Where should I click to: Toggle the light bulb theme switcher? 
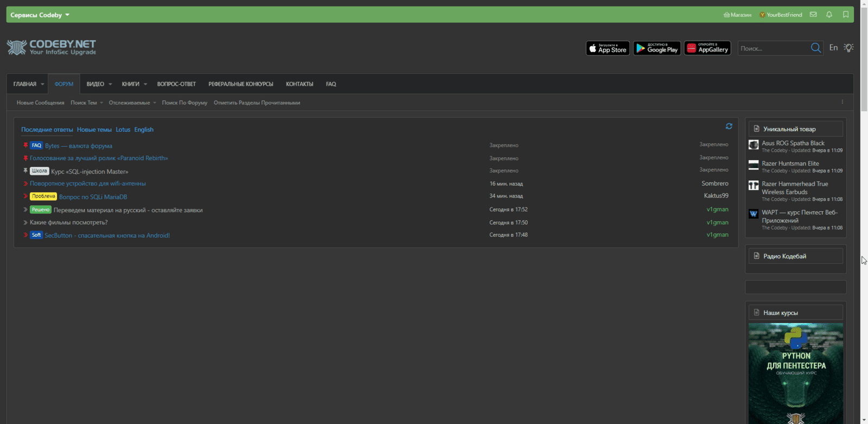(x=849, y=48)
